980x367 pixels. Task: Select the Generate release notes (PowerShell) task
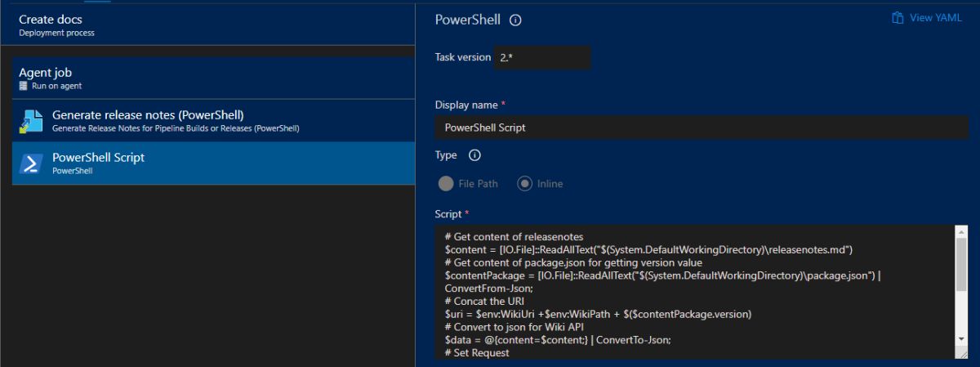point(214,121)
